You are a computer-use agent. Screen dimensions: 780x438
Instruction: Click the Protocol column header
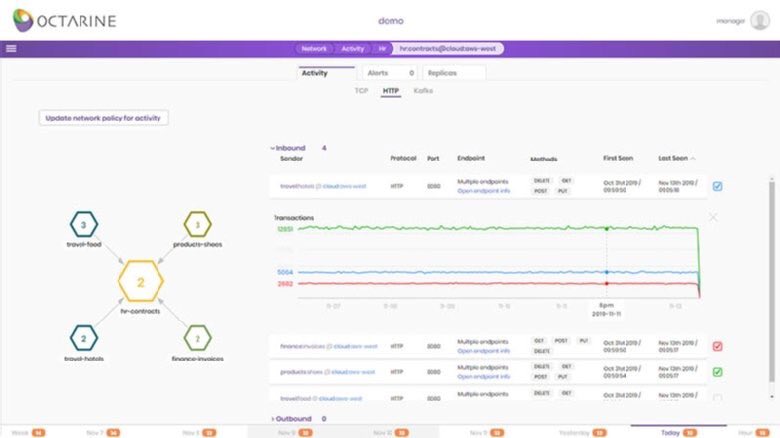(x=403, y=158)
